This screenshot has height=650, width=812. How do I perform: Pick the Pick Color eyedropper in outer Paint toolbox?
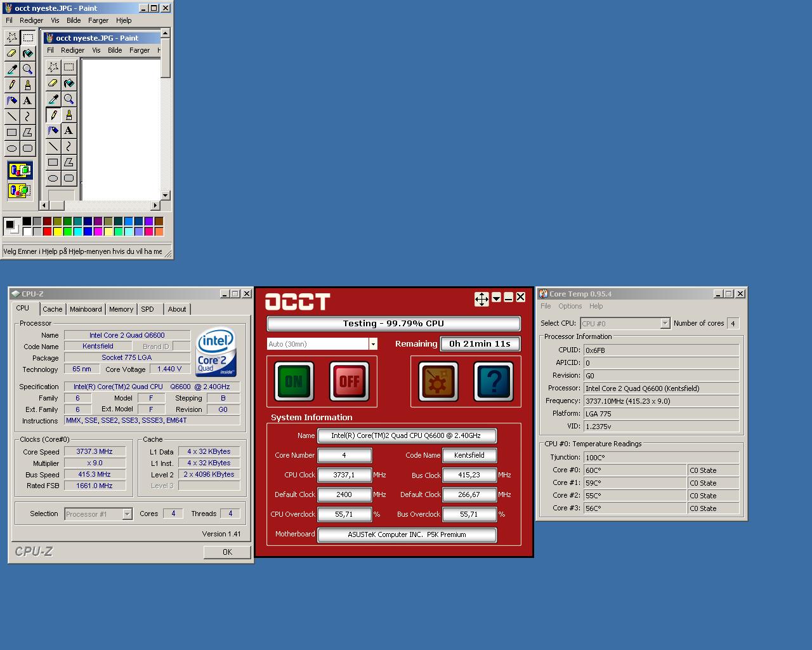(11, 69)
